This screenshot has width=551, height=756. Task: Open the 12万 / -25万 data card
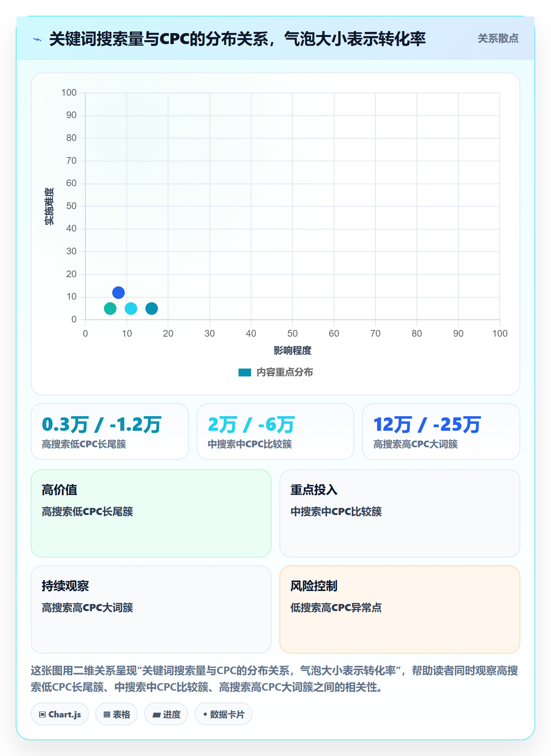[441, 432]
